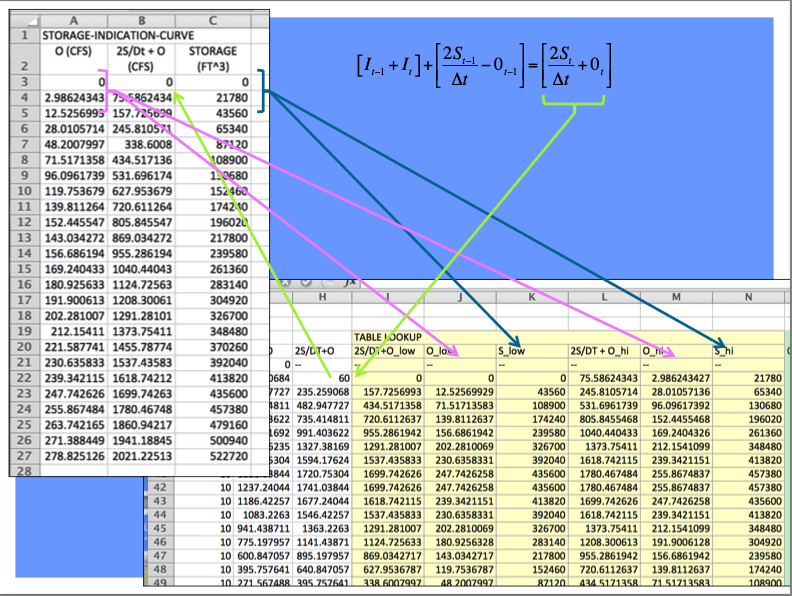Click cell containing 21780 in column C
Viewport: 792px width, 596px height.
pos(213,98)
